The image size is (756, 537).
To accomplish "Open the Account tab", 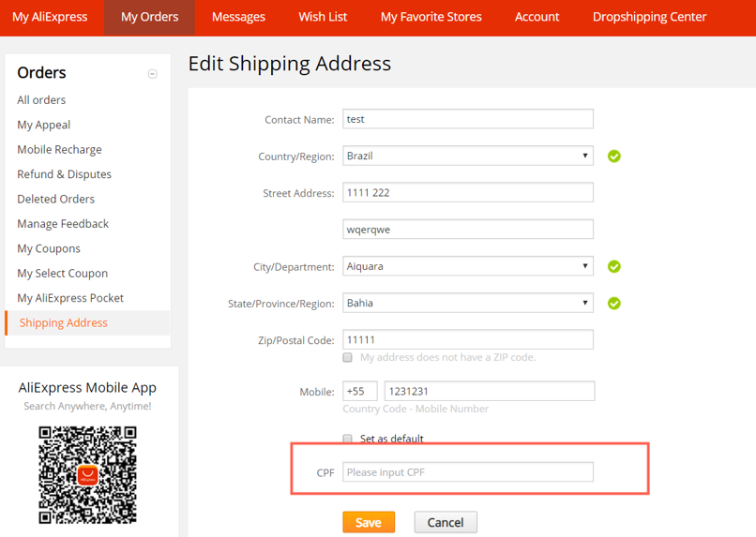I will click(537, 18).
